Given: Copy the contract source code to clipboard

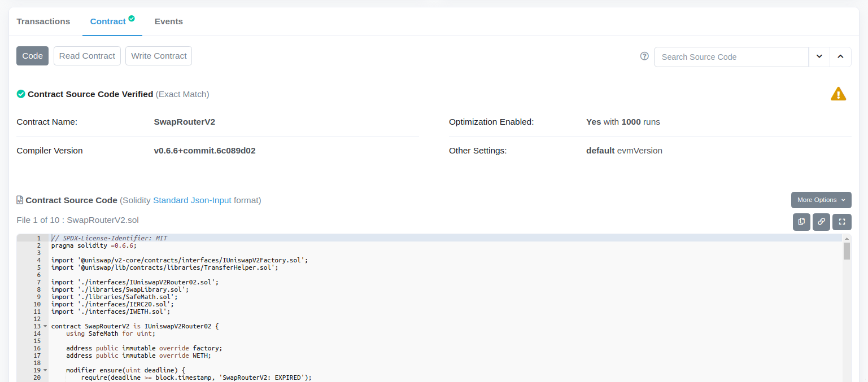Looking at the screenshot, I should coord(801,222).
